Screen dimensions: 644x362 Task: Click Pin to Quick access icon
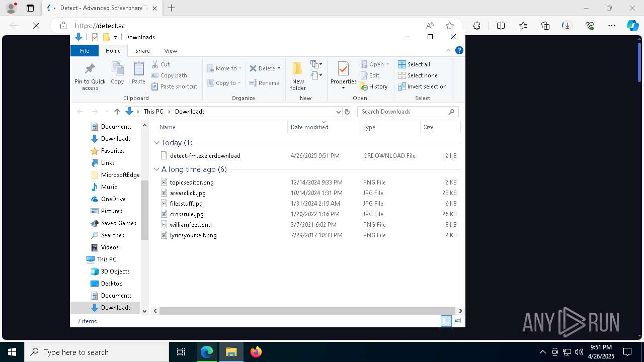coord(90,76)
